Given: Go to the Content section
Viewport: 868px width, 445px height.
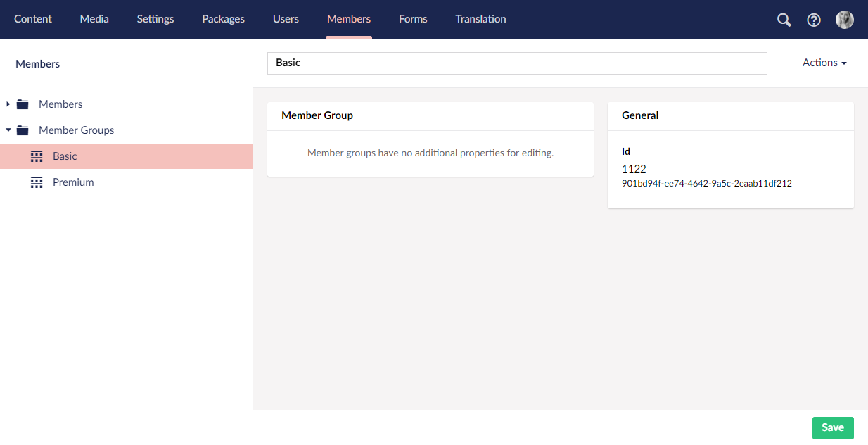Looking at the screenshot, I should (33, 19).
